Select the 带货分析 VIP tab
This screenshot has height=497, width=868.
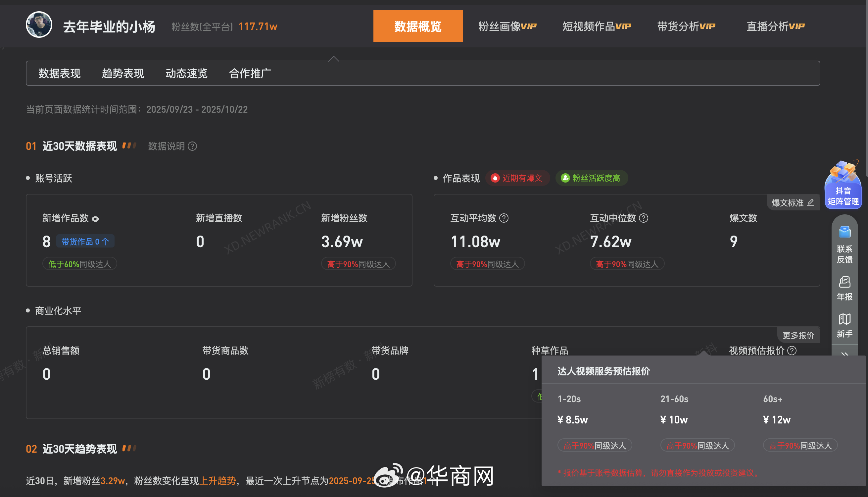pyautogui.click(x=686, y=26)
